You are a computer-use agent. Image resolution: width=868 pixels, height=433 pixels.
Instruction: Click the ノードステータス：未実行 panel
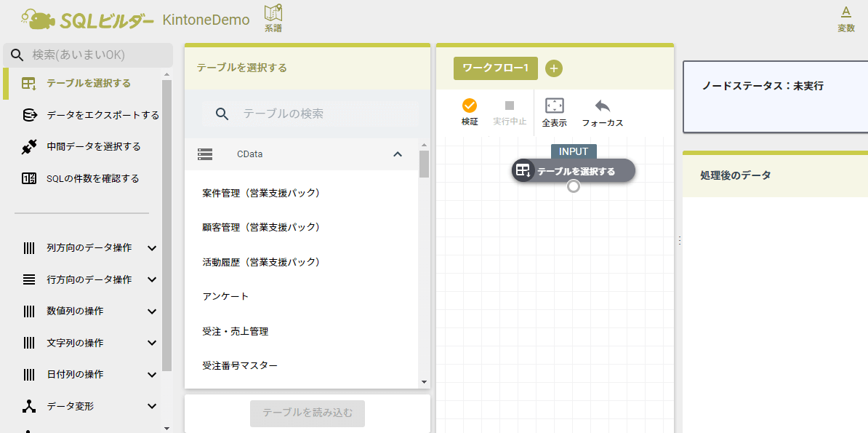tap(776, 97)
